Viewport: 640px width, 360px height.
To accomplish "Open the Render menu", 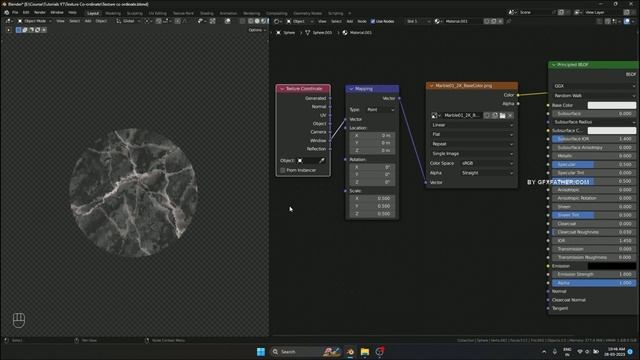I will point(40,13).
